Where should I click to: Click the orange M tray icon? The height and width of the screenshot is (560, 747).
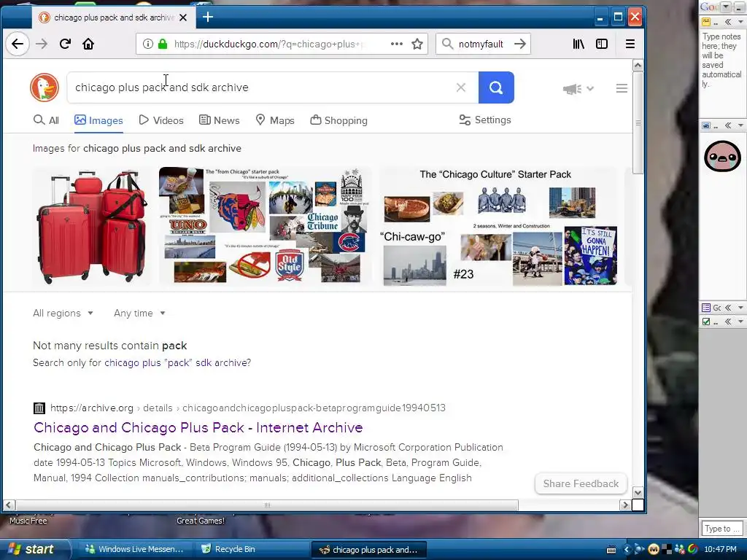(654, 550)
